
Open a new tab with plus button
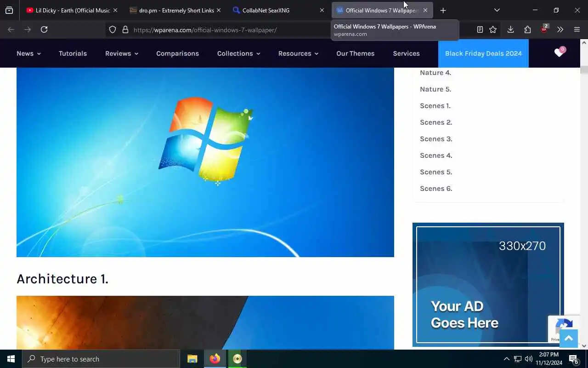(x=443, y=10)
